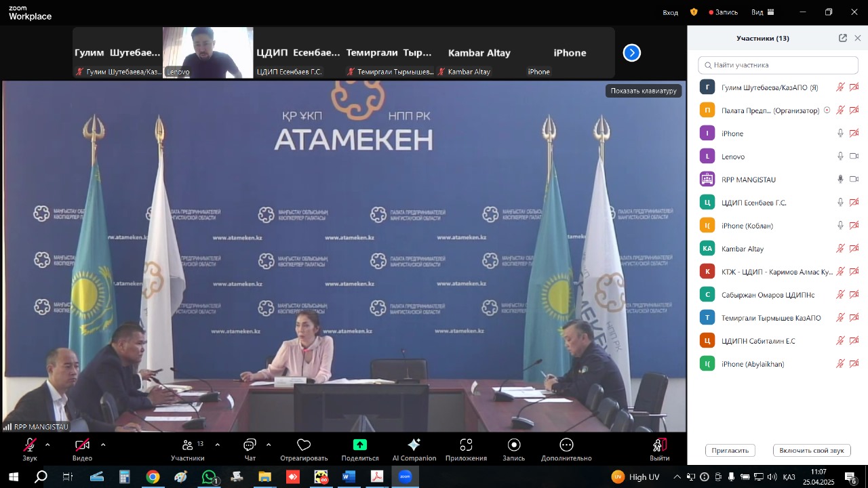Unmute microphone with the Звук button
The height and width of the screenshot is (488, 868).
pos(30,450)
